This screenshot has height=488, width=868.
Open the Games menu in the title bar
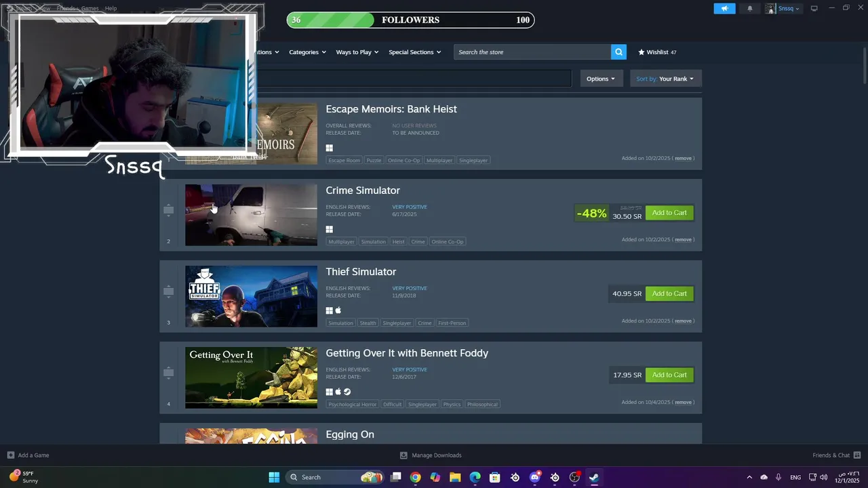pyautogui.click(x=90, y=8)
